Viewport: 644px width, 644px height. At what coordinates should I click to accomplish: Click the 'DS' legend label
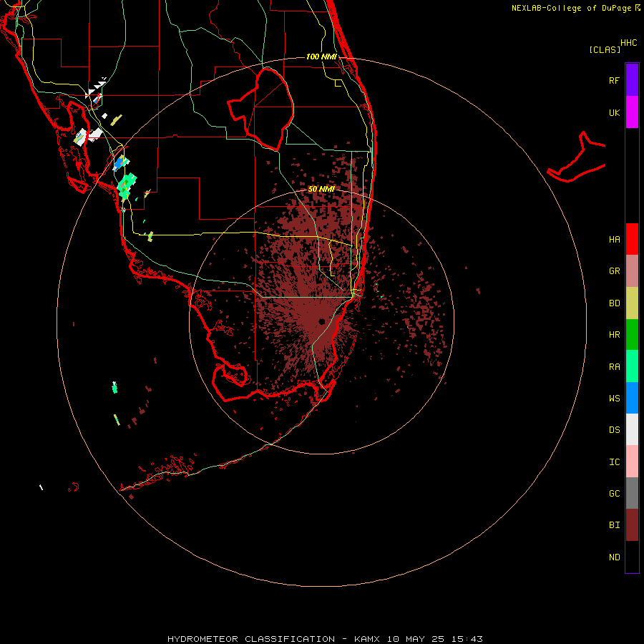click(614, 430)
